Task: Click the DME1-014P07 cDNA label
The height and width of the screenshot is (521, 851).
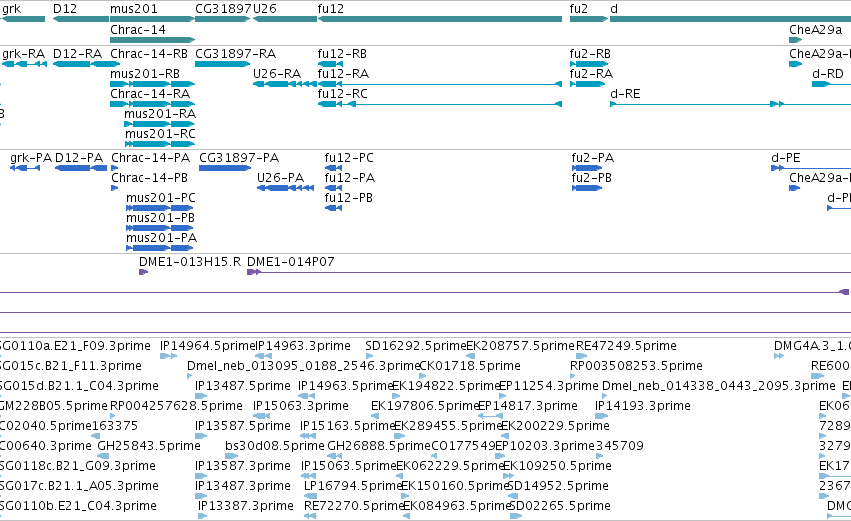Action: click(x=290, y=262)
